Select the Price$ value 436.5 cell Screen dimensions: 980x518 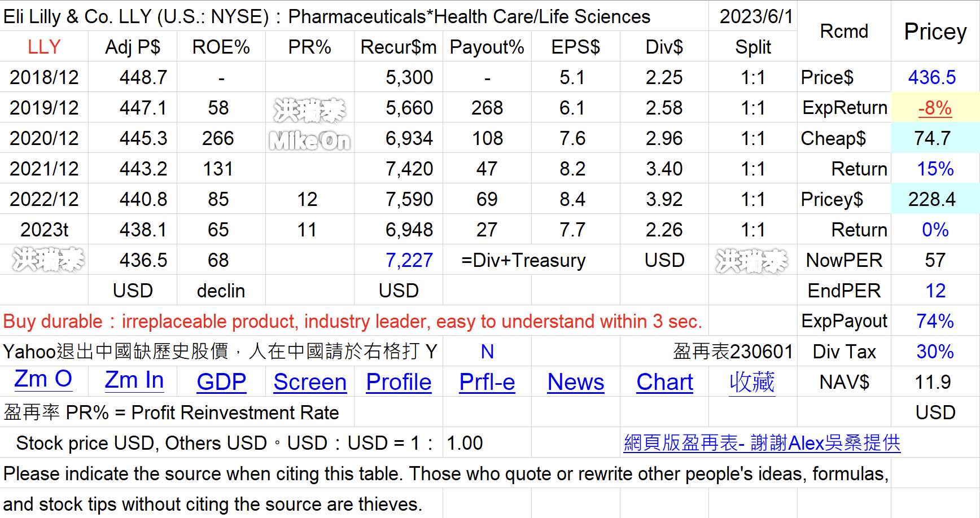coord(935,77)
